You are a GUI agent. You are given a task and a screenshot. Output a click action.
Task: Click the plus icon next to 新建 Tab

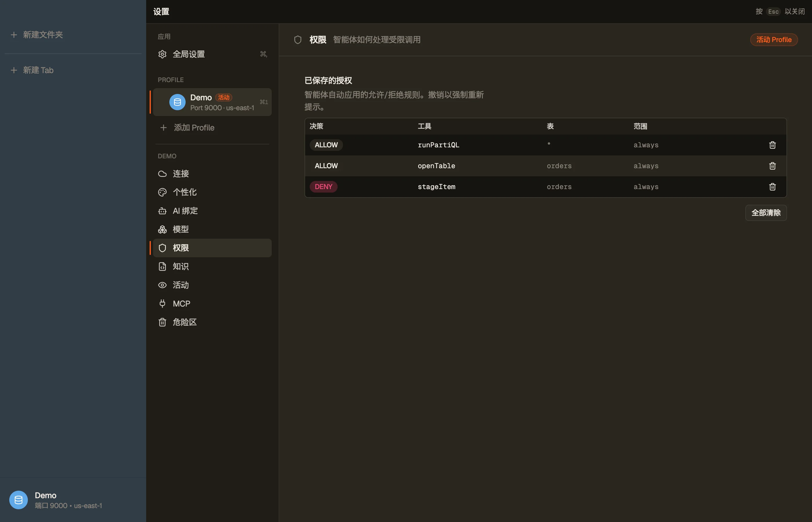click(14, 70)
